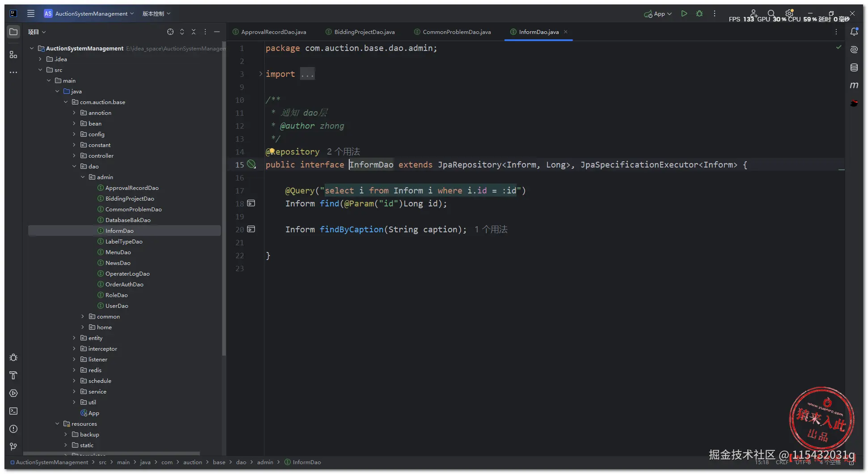Select opened file in Project tree

pyautogui.click(x=170, y=32)
